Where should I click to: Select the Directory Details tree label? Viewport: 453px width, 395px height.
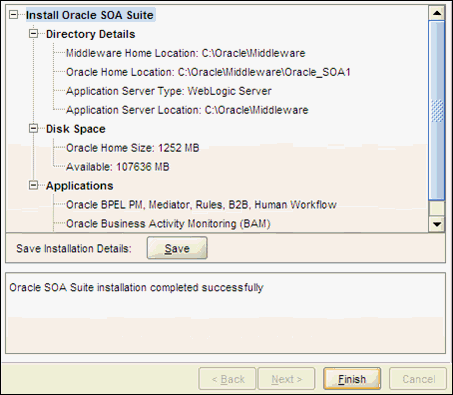90,34
